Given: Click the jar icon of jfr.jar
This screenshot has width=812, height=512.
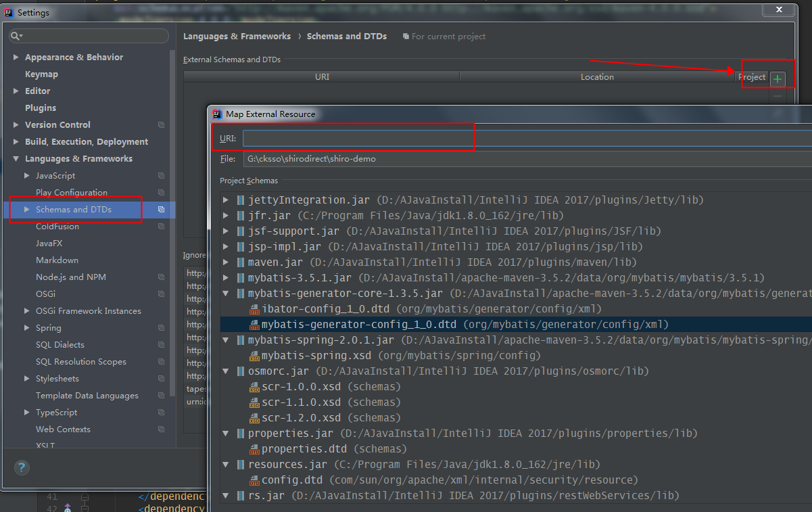Looking at the screenshot, I should [241, 216].
